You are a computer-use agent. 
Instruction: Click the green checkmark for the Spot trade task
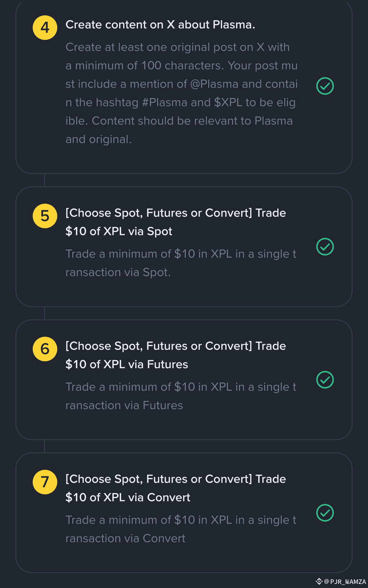[x=325, y=247]
